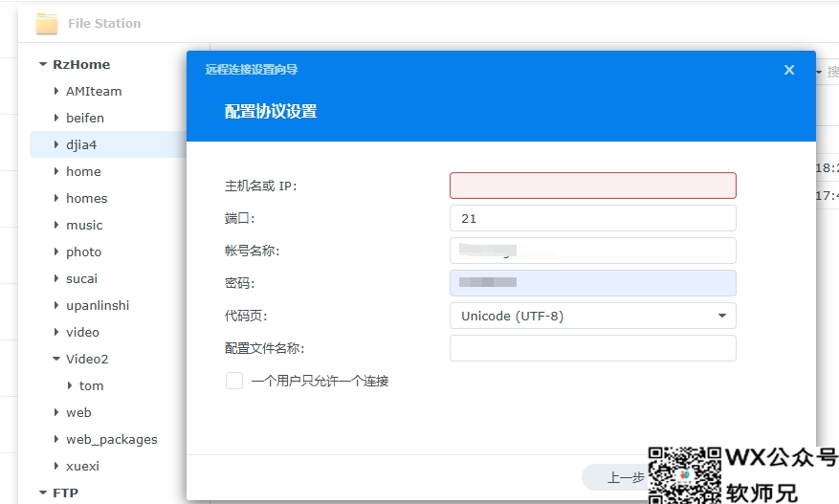Select the sucai folder
The width and height of the screenshot is (839, 504).
coord(82,278)
